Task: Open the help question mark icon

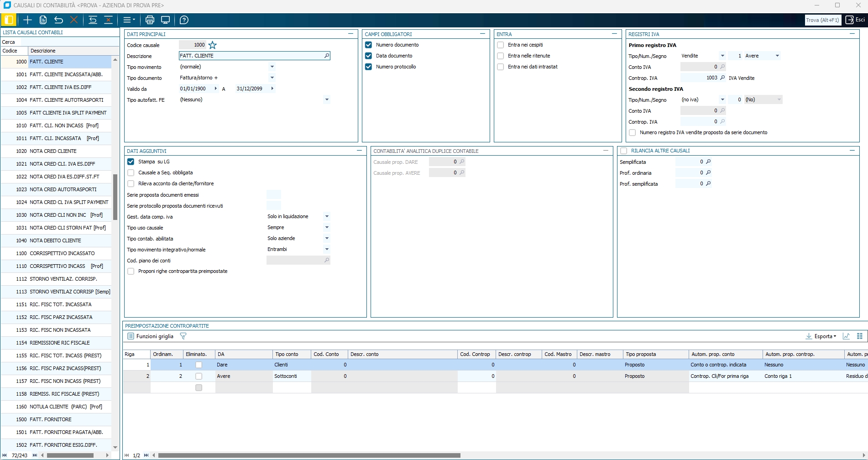Action: pos(184,20)
